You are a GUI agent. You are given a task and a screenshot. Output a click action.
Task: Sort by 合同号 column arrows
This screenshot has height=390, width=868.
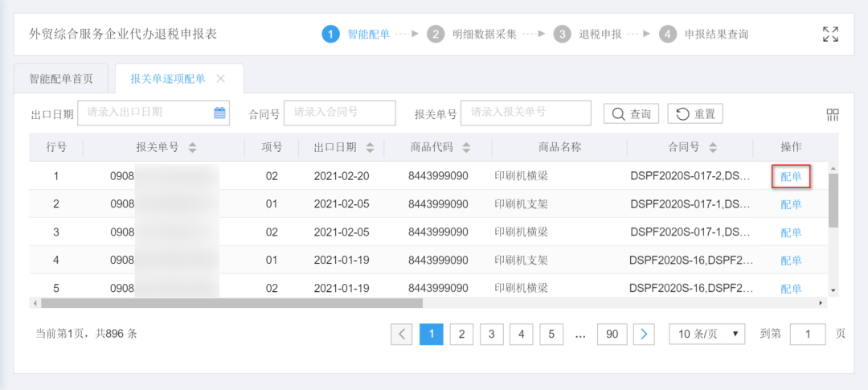712,148
